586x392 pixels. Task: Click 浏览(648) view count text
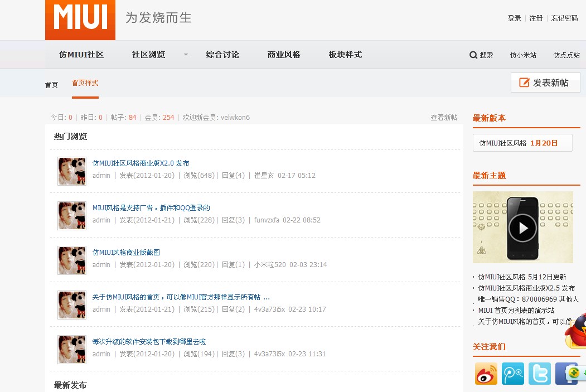pyautogui.click(x=199, y=175)
